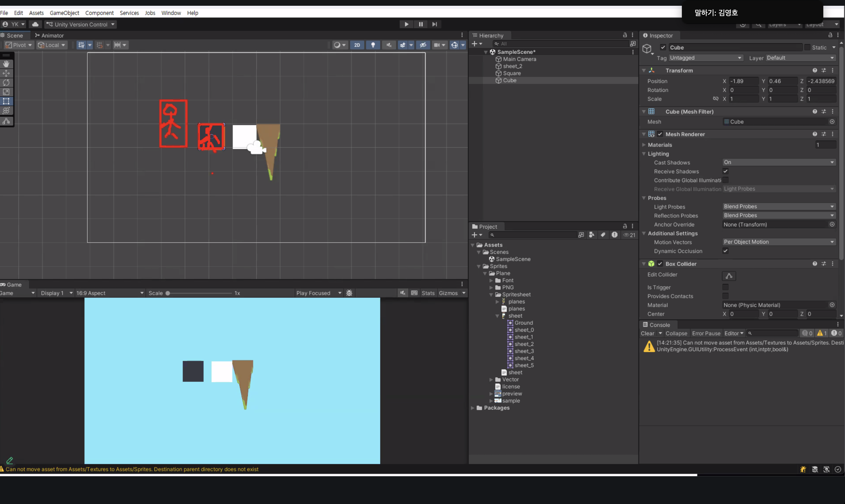Open the cloud services icon
The height and width of the screenshot is (504, 845).
(x=35, y=25)
